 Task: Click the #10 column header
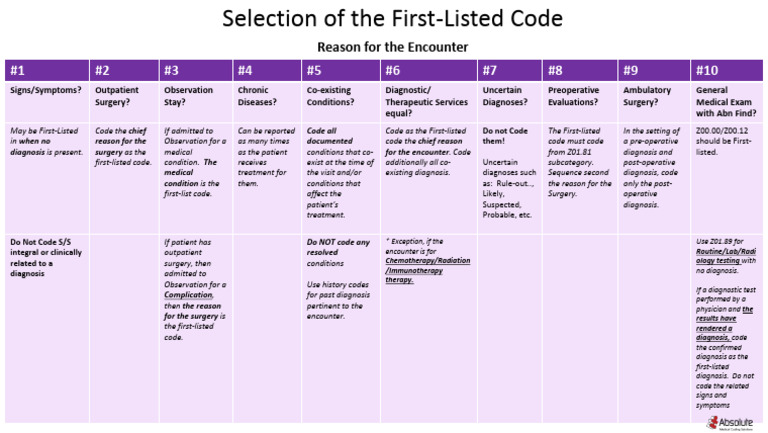point(707,71)
